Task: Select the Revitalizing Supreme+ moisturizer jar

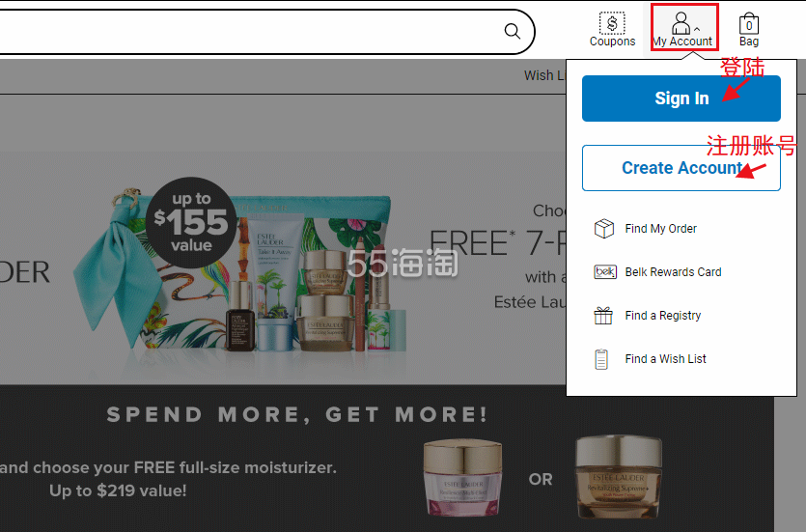Action: (619, 477)
